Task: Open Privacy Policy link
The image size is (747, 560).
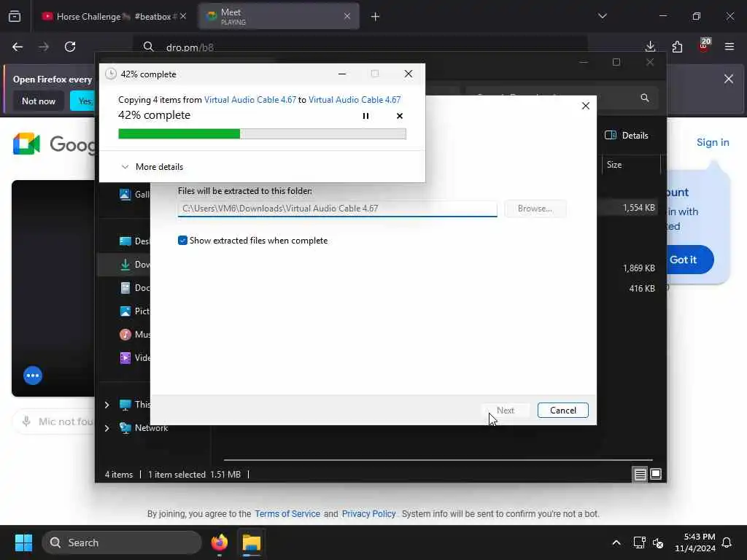Action: pyautogui.click(x=368, y=514)
